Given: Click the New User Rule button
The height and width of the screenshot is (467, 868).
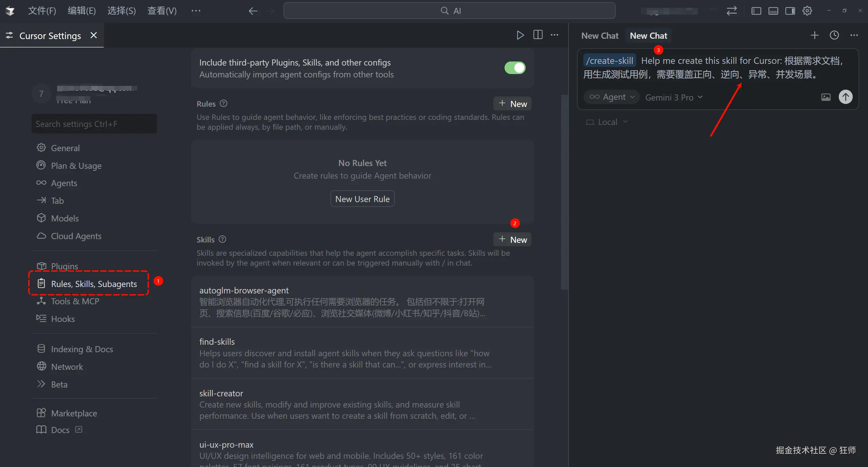Looking at the screenshot, I should pyautogui.click(x=362, y=199).
